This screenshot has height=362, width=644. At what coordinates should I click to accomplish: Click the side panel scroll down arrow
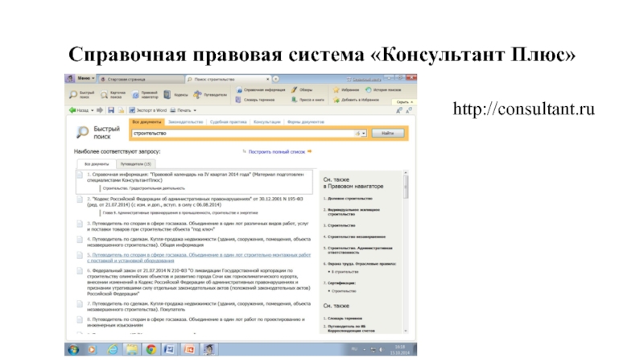[x=406, y=331]
